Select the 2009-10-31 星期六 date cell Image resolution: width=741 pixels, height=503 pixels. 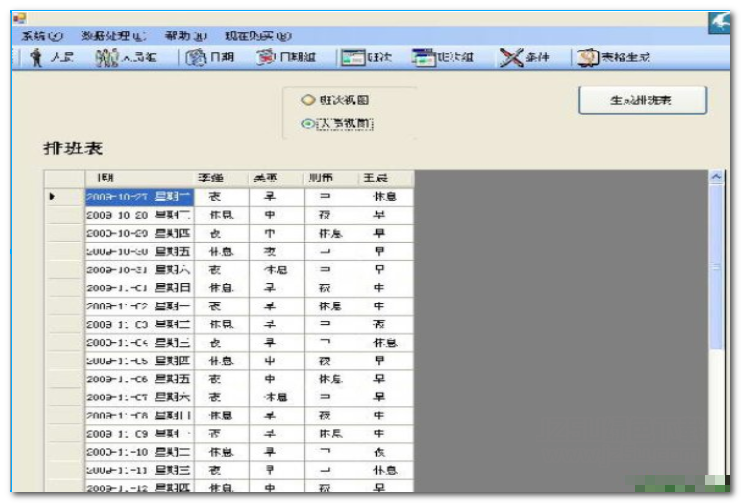[x=139, y=270]
